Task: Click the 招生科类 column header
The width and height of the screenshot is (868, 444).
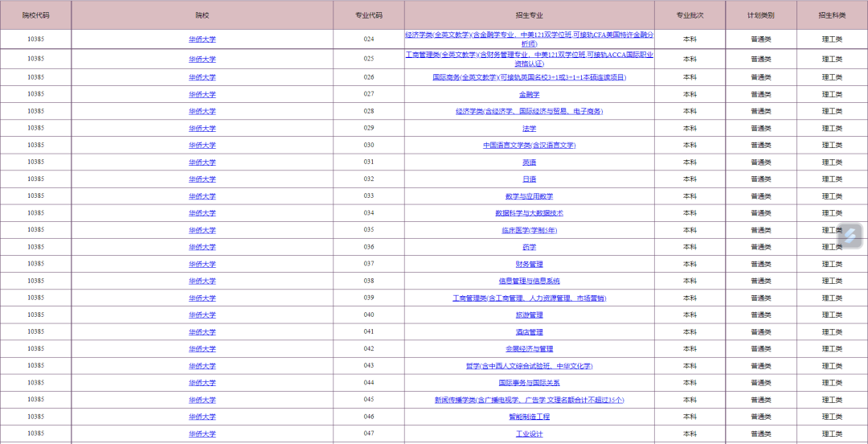Action: [832, 15]
